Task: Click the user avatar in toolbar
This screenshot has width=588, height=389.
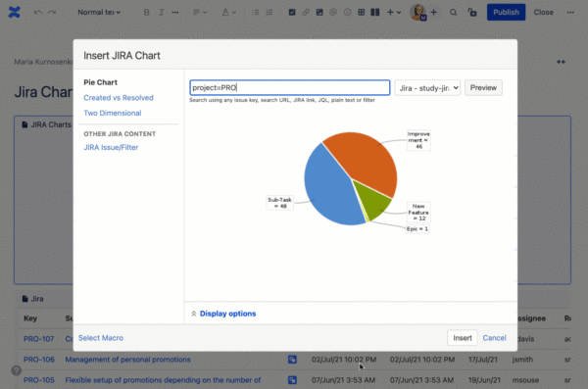Action: pyautogui.click(x=417, y=12)
